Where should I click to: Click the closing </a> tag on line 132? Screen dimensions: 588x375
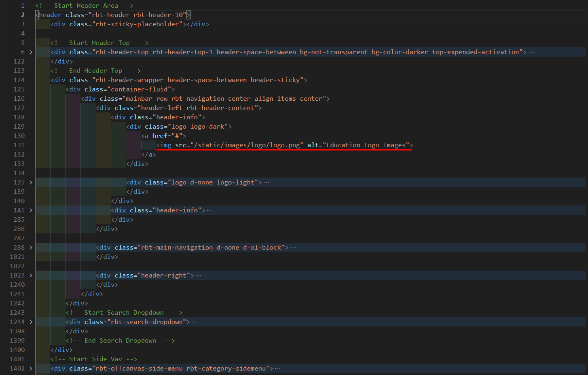pyautogui.click(x=148, y=155)
